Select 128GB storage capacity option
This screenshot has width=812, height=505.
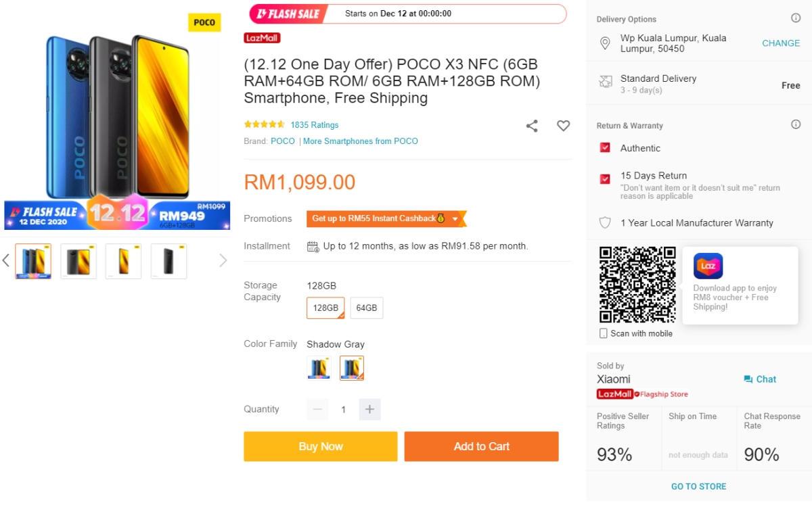pyautogui.click(x=325, y=308)
